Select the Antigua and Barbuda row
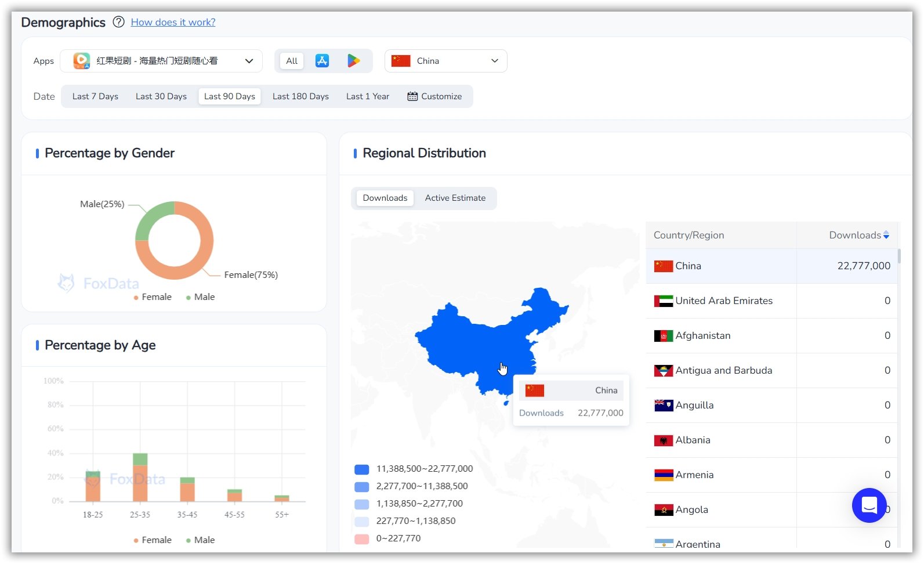Screen dimensions: 924x564 [771, 370]
